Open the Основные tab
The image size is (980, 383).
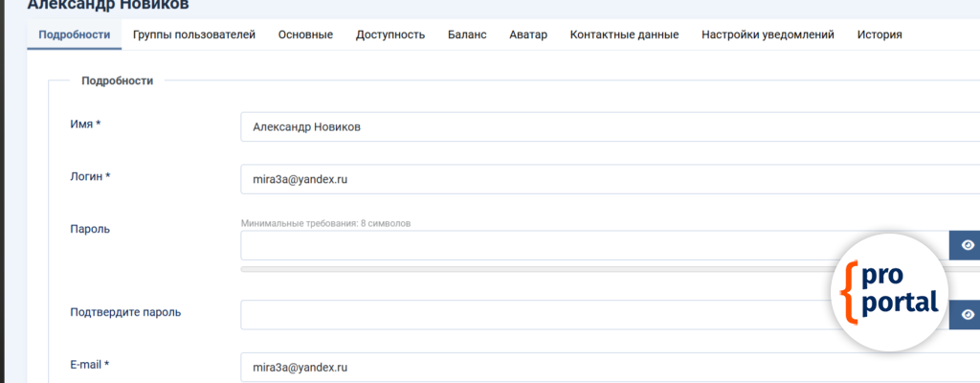point(305,35)
